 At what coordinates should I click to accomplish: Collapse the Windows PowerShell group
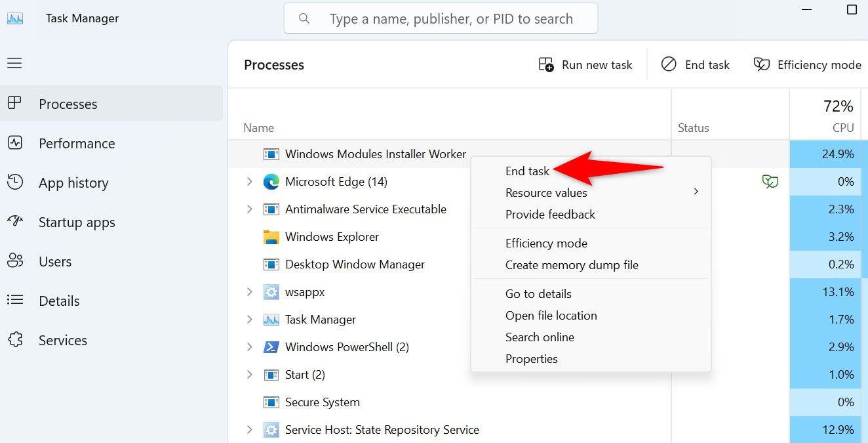[x=250, y=347]
